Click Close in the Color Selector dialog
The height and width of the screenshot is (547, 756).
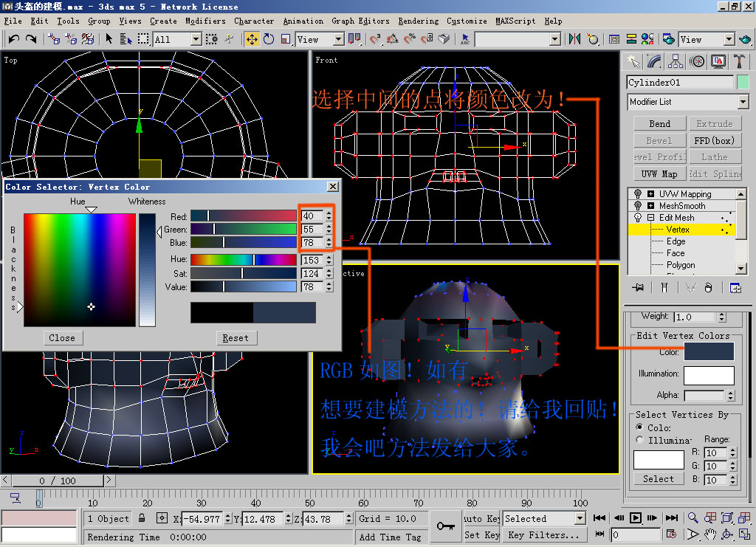(x=62, y=338)
